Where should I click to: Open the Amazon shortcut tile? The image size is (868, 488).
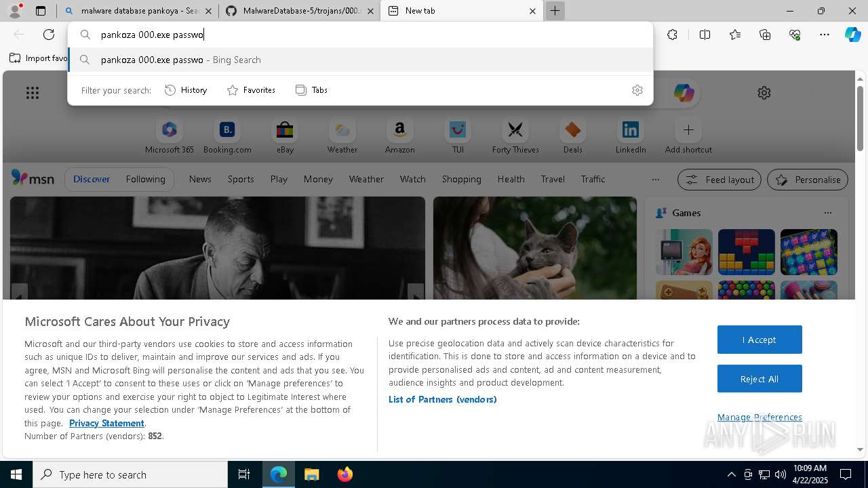[400, 136]
